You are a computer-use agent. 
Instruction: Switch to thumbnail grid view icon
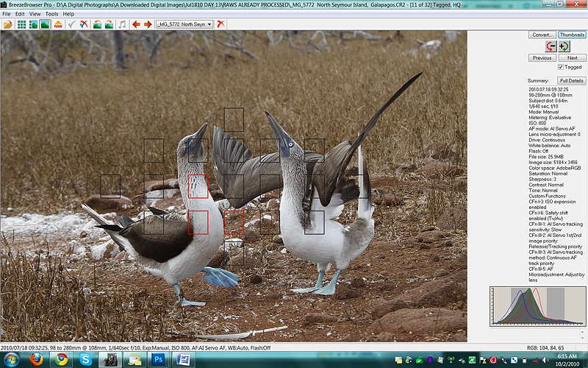pos(22,24)
